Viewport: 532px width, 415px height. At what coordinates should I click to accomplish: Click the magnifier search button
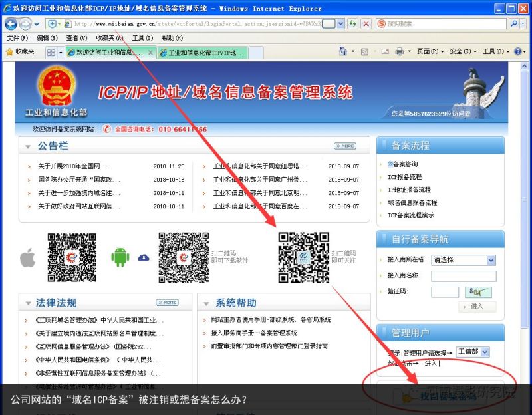514,23
